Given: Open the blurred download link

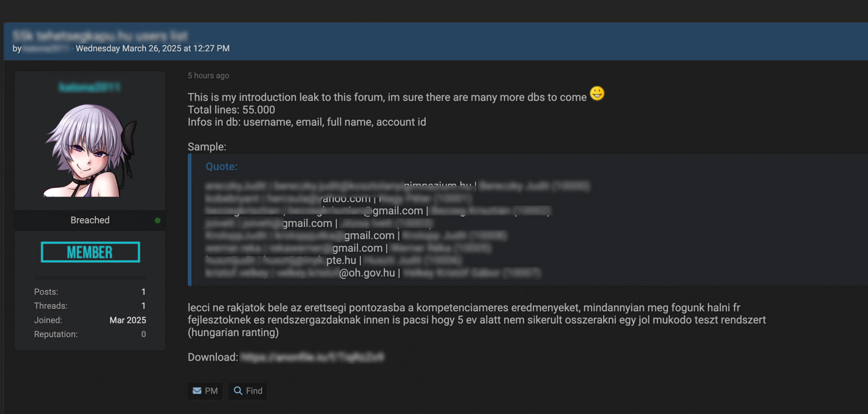Looking at the screenshot, I should point(312,357).
